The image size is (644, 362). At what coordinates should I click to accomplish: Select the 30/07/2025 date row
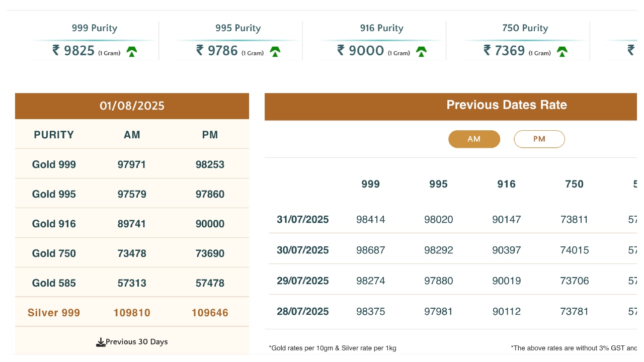(x=302, y=250)
